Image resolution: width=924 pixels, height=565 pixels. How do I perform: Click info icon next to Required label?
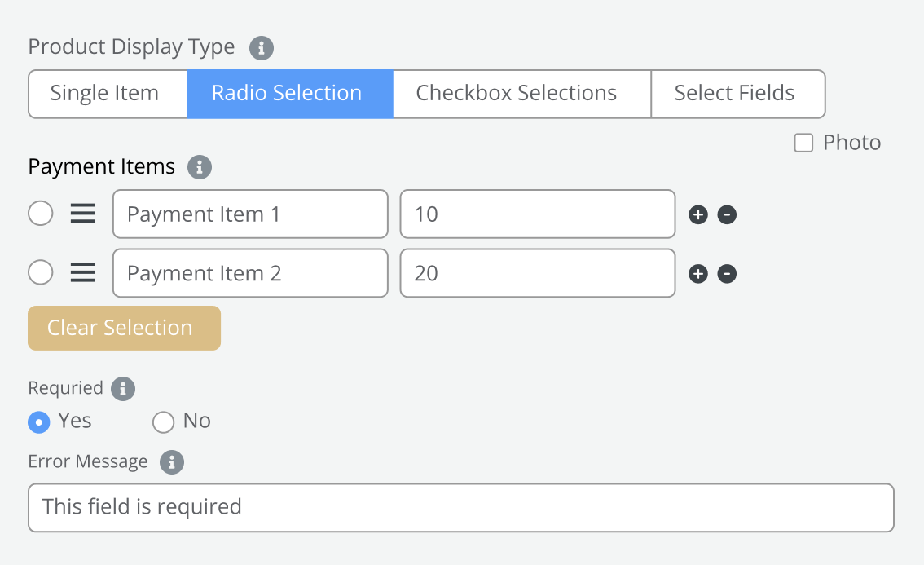pos(123,389)
